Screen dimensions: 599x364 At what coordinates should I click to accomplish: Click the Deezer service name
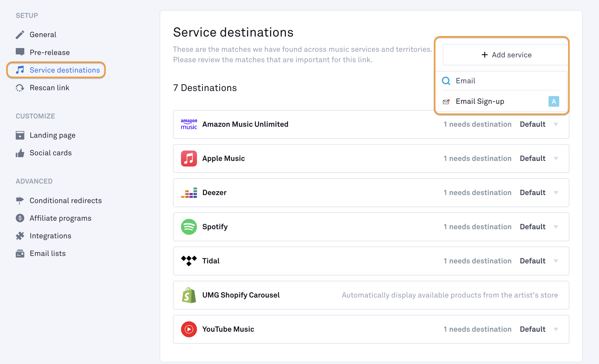[214, 193]
